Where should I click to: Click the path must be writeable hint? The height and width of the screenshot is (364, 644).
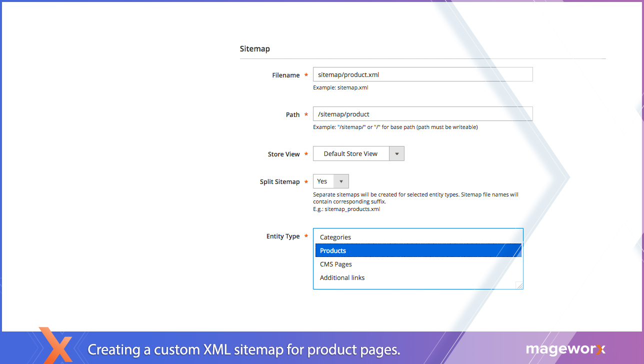(395, 127)
